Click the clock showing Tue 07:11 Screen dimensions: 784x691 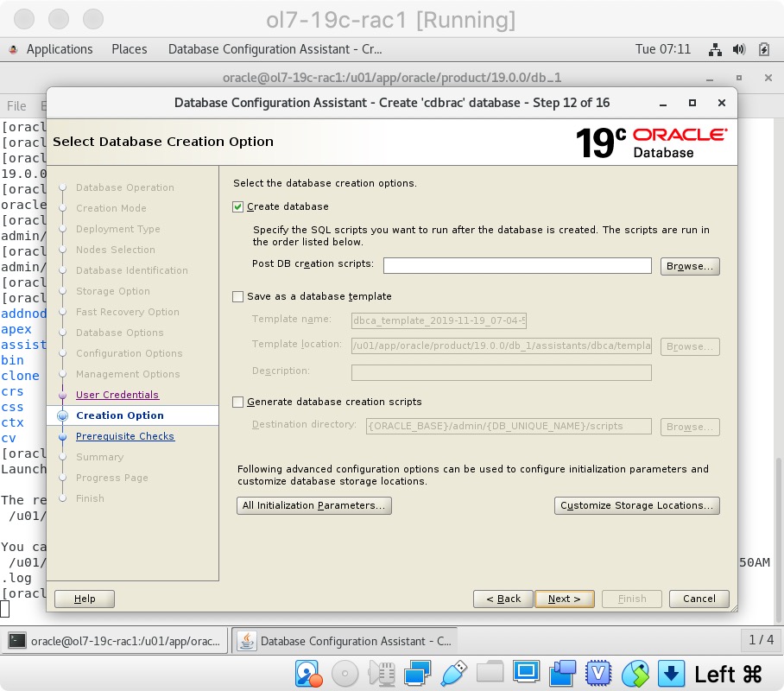click(x=662, y=49)
